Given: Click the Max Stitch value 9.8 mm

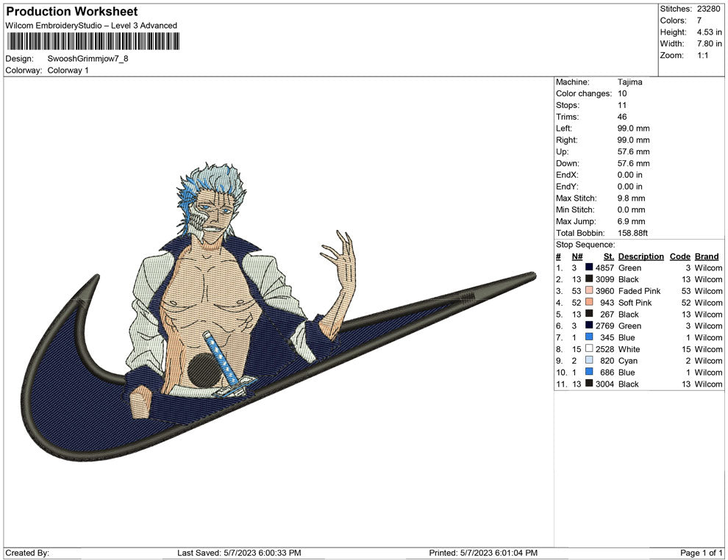Looking at the screenshot, I should (632, 198).
